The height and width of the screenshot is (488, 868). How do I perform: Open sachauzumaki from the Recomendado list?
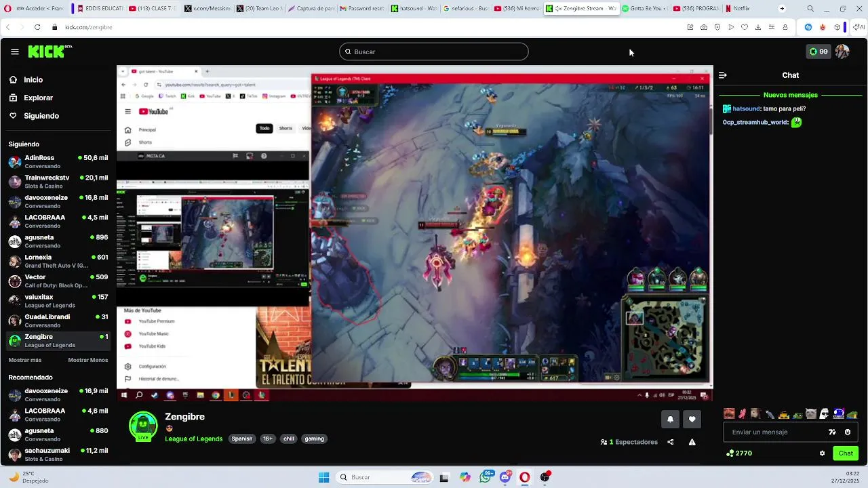click(58, 454)
